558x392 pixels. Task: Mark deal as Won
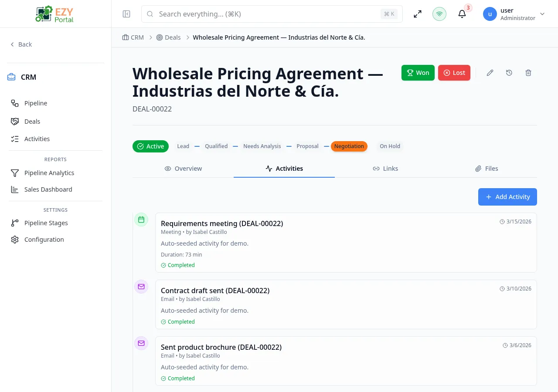pyautogui.click(x=418, y=73)
